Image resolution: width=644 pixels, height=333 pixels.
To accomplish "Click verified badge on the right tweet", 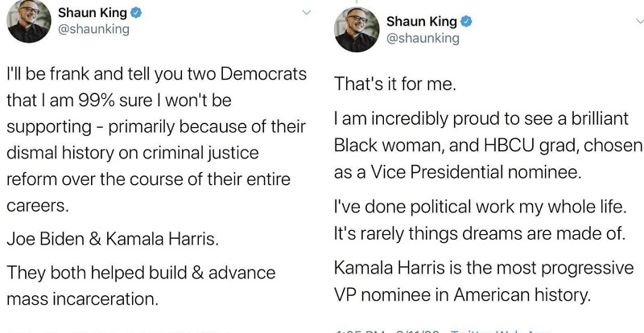I will [466, 22].
